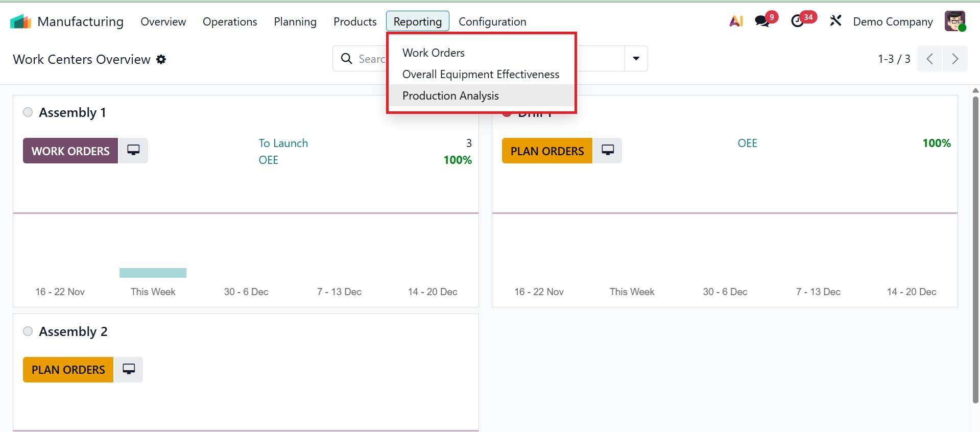Click the This Week bar in Assembly 1 chart

[x=153, y=273]
